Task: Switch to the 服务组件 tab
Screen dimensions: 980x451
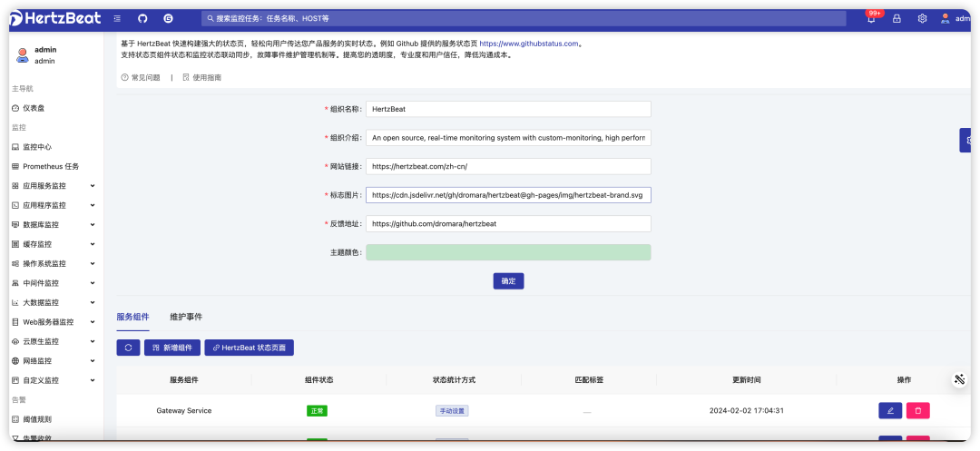Action: pyautogui.click(x=132, y=317)
